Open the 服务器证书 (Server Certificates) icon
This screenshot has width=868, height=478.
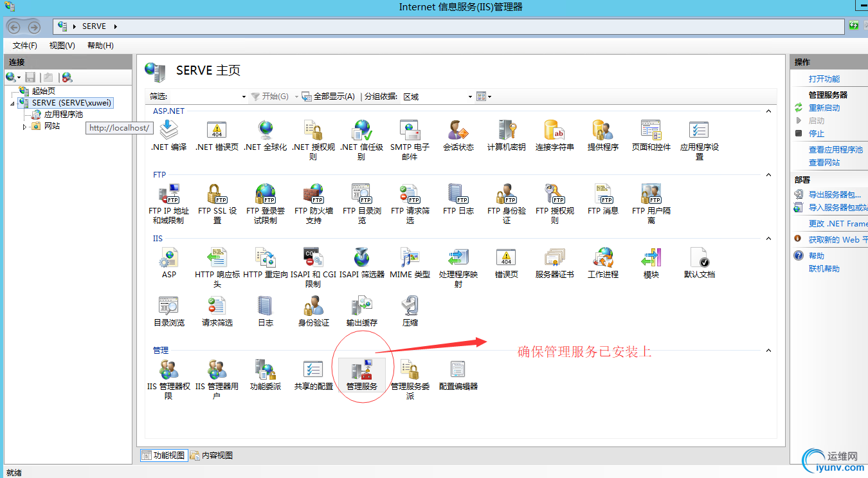tap(555, 260)
